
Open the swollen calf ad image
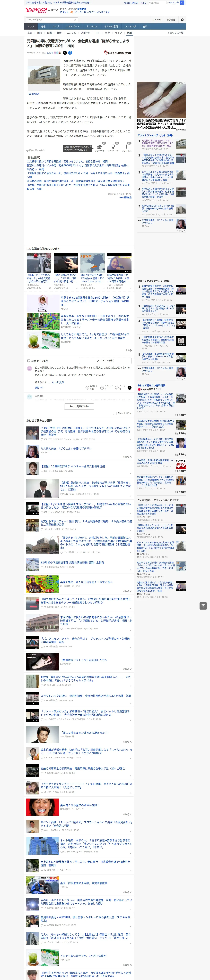[162, 100]
